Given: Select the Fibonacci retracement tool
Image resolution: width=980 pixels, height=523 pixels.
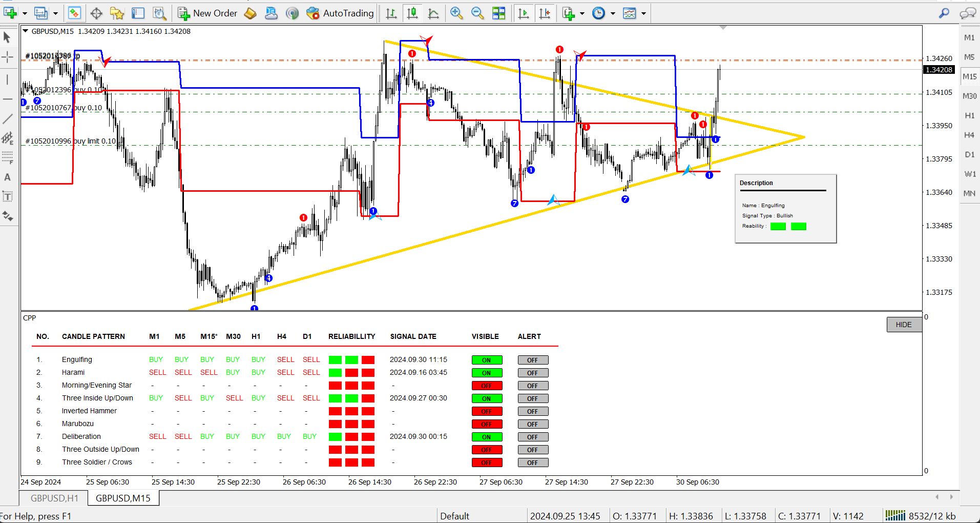Looking at the screenshot, I should click(x=7, y=157).
